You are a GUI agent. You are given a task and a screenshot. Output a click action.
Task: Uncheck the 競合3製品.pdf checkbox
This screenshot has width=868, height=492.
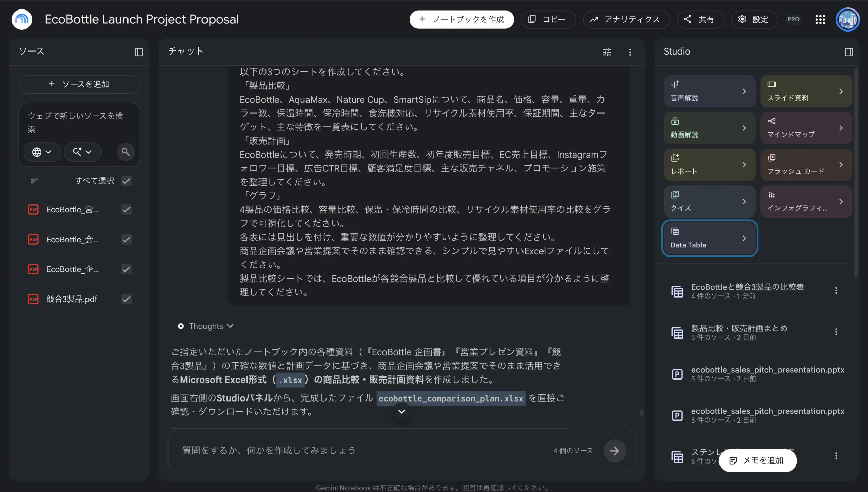click(x=126, y=299)
